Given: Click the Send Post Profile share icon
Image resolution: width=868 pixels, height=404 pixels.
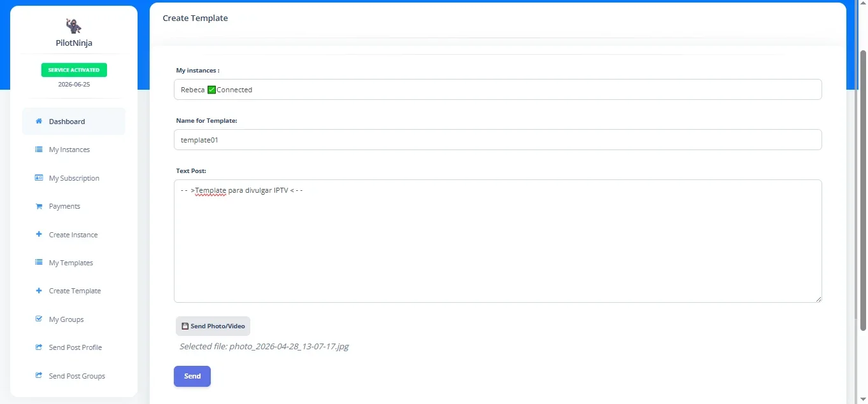Looking at the screenshot, I should [x=39, y=347].
